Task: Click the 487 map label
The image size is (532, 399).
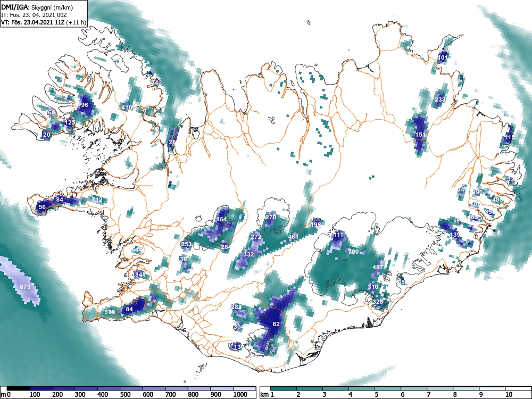Action: (378, 267)
